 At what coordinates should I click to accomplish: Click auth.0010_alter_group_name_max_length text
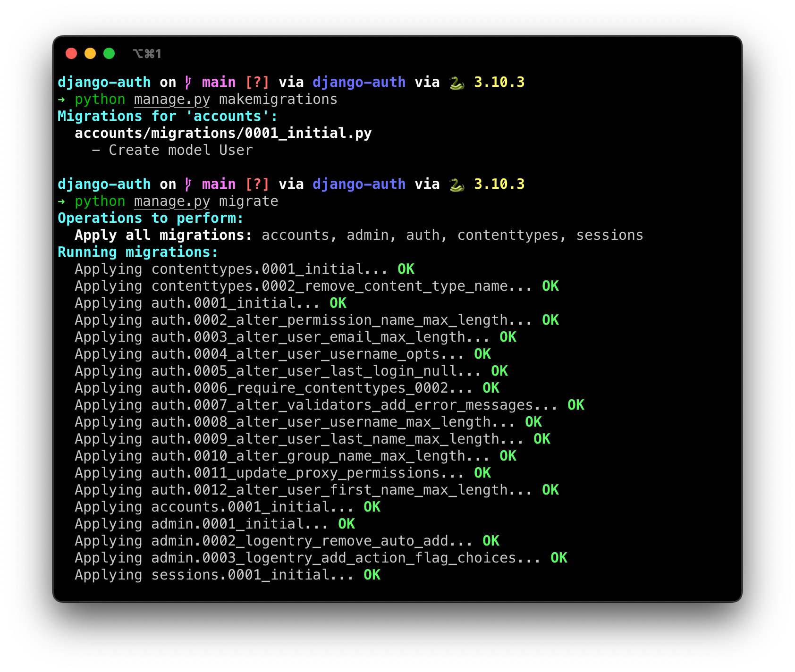click(321, 456)
